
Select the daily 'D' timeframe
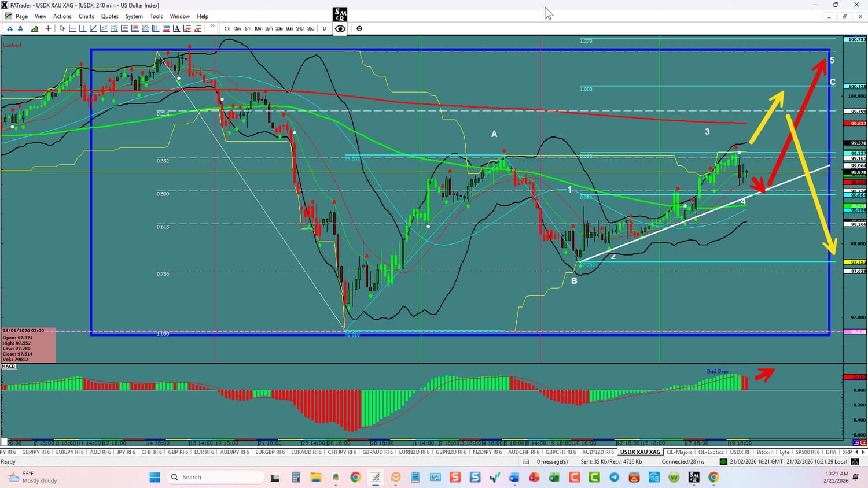click(324, 28)
